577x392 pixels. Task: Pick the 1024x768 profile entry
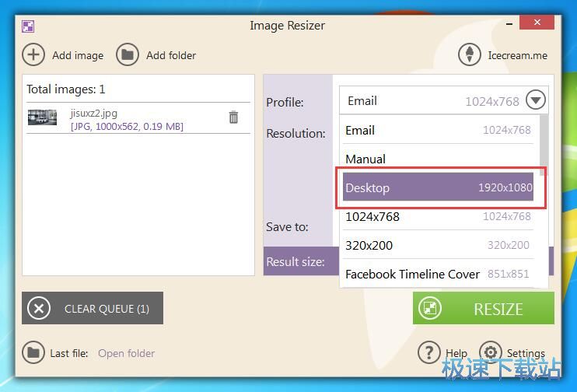[438, 216]
